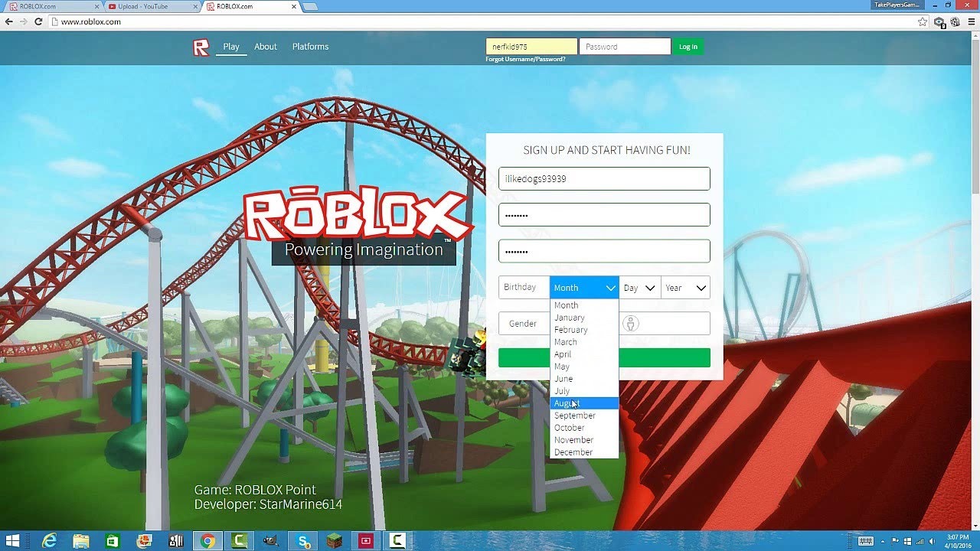Click the login Password field
The image size is (980, 551).
pyautogui.click(x=625, y=47)
